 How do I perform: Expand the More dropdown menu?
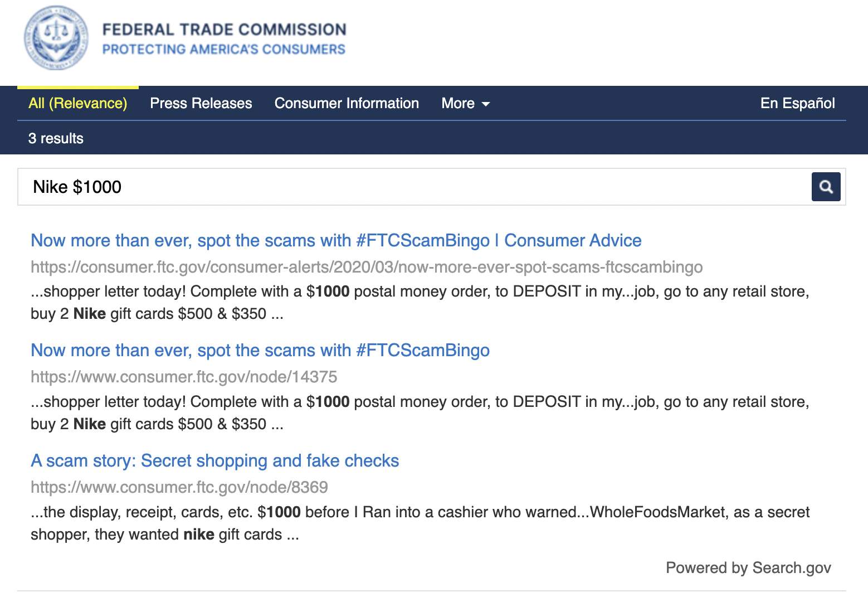pos(466,104)
